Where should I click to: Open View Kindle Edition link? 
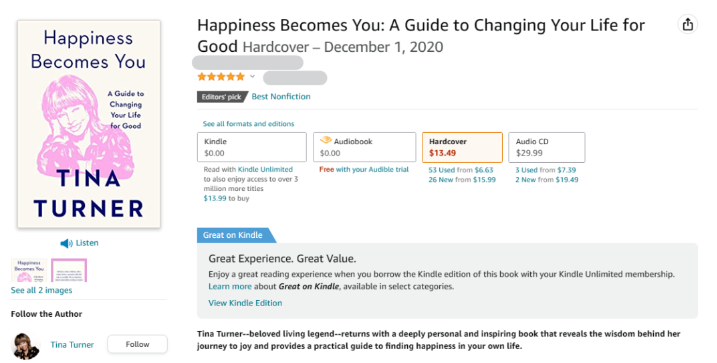[x=245, y=303]
